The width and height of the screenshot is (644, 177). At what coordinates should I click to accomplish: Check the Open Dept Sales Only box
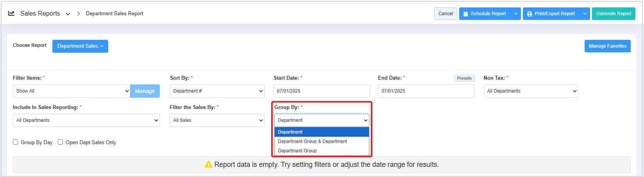(x=61, y=142)
